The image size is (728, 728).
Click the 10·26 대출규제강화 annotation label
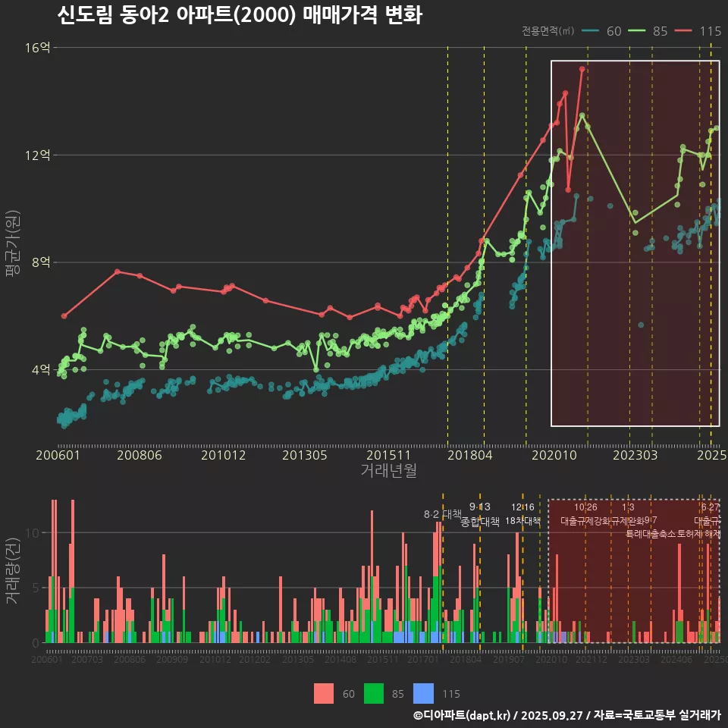[585, 515]
